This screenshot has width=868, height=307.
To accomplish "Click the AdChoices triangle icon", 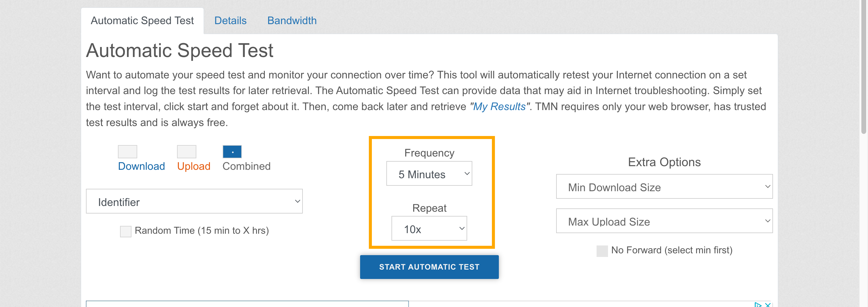I will click(758, 305).
